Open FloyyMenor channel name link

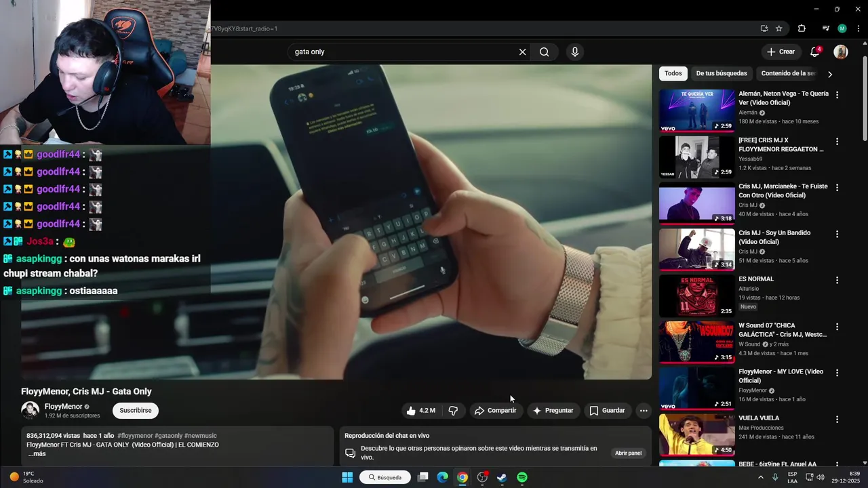pyautogui.click(x=63, y=407)
